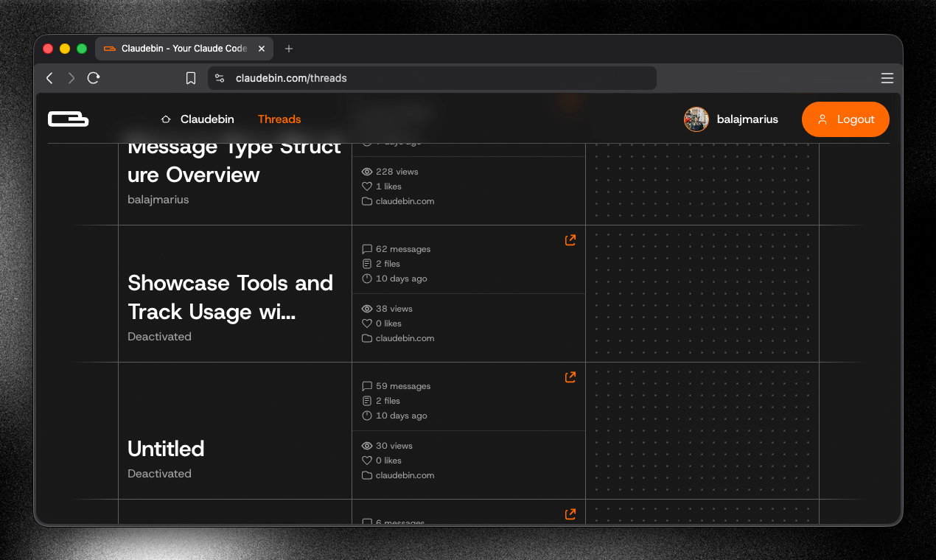Viewport: 936px width, 560px height.
Task: Switch to the Threads navigation item
Action: pyautogui.click(x=279, y=119)
